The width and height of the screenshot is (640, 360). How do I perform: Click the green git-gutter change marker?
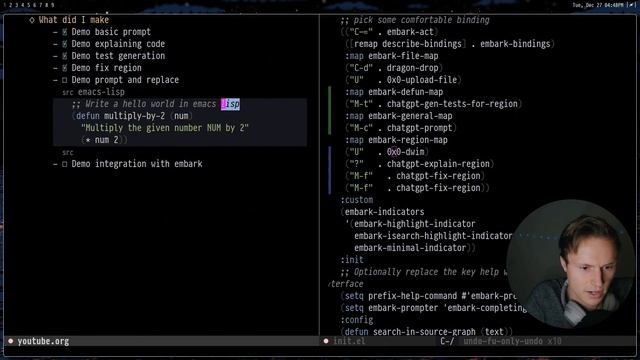[329, 110]
